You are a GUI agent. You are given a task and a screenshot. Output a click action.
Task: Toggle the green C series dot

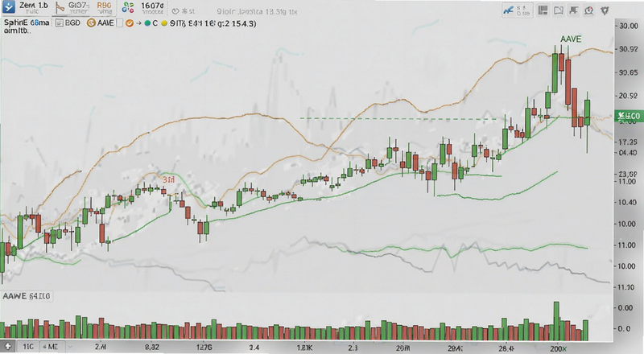pyautogui.click(x=147, y=24)
